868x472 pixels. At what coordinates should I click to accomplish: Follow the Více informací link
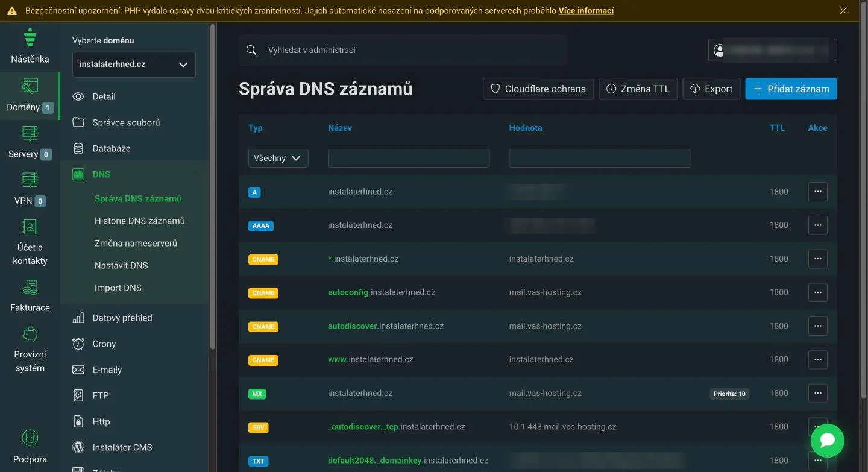(x=586, y=11)
